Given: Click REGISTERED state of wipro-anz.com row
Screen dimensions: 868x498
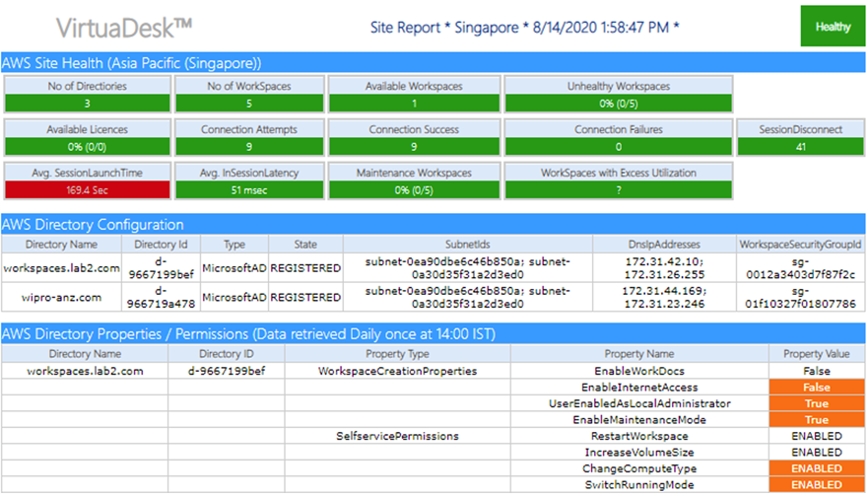Looking at the screenshot, I should pyautogui.click(x=305, y=297).
